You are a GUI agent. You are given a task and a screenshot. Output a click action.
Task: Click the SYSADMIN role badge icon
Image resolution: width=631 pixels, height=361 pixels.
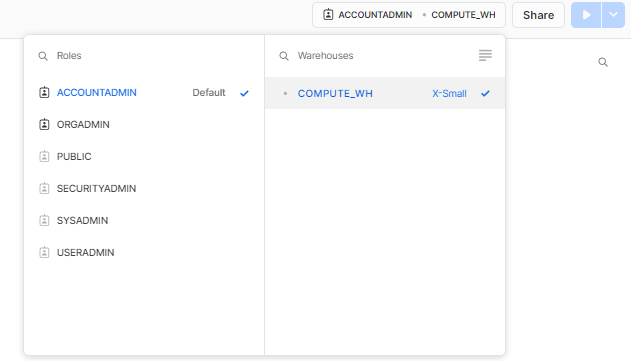tap(44, 221)
